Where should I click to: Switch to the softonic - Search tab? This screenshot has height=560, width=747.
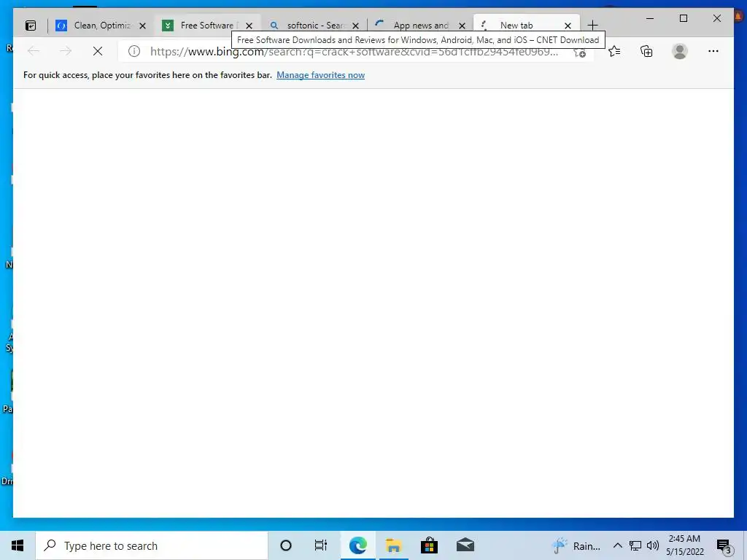point(314,26)
